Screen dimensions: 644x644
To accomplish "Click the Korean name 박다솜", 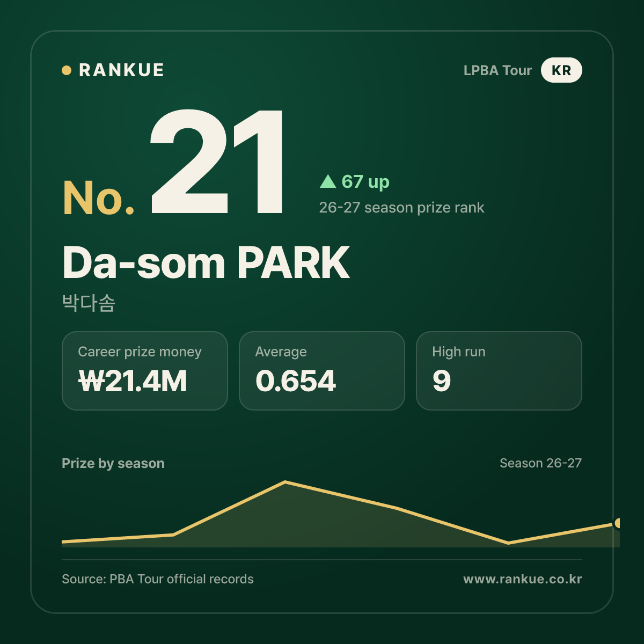I will 89,303.
